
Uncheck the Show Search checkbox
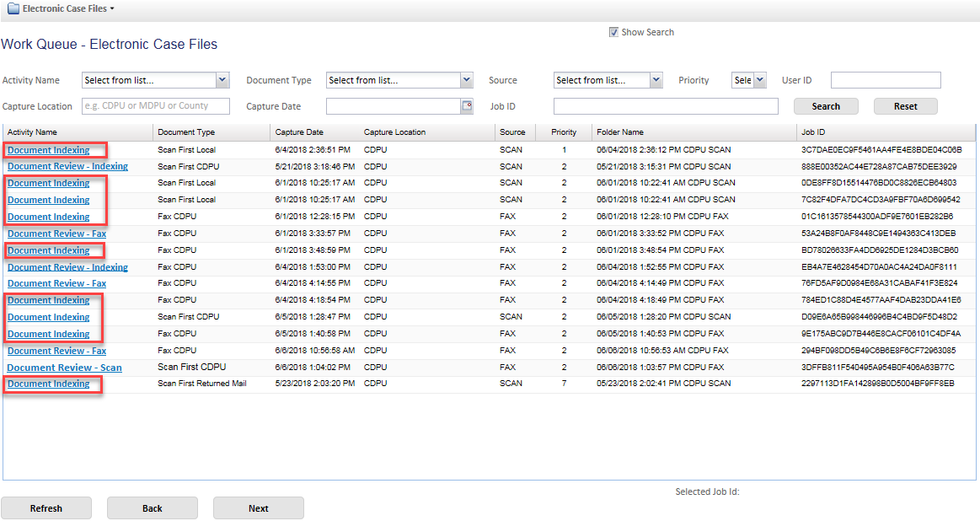613,33
